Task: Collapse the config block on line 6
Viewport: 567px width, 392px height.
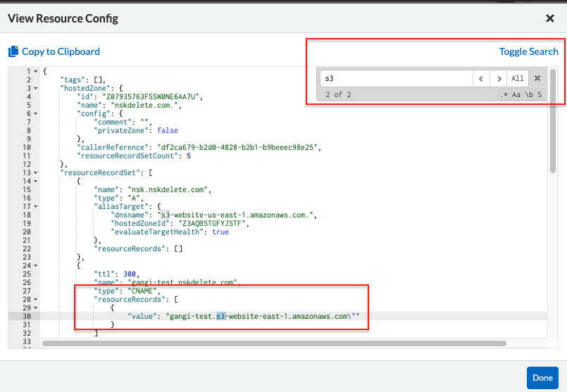Action: click(x=36, y=113)
